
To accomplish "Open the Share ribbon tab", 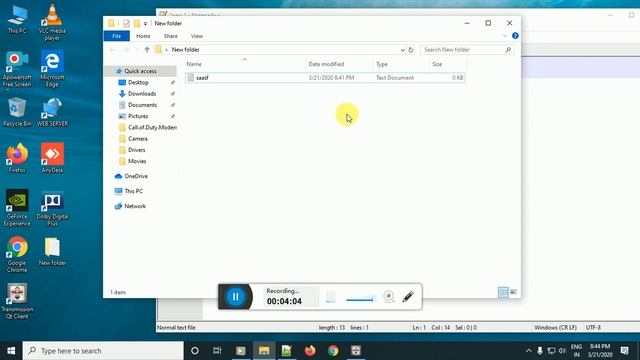I will tap(171, 36).
